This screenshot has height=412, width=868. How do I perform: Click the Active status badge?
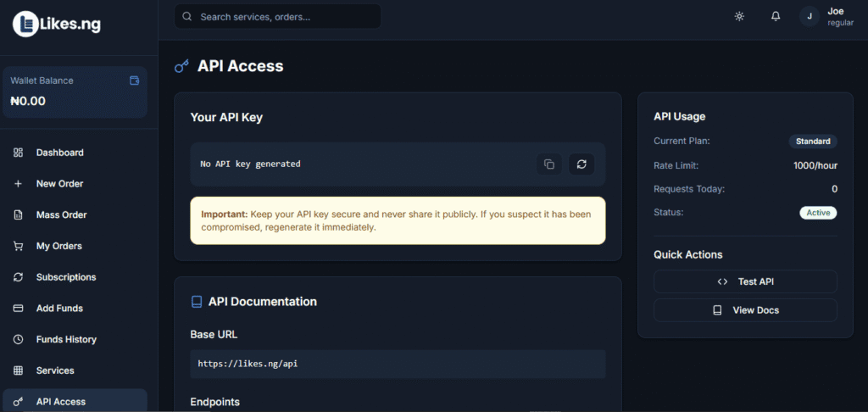(818, 213)
